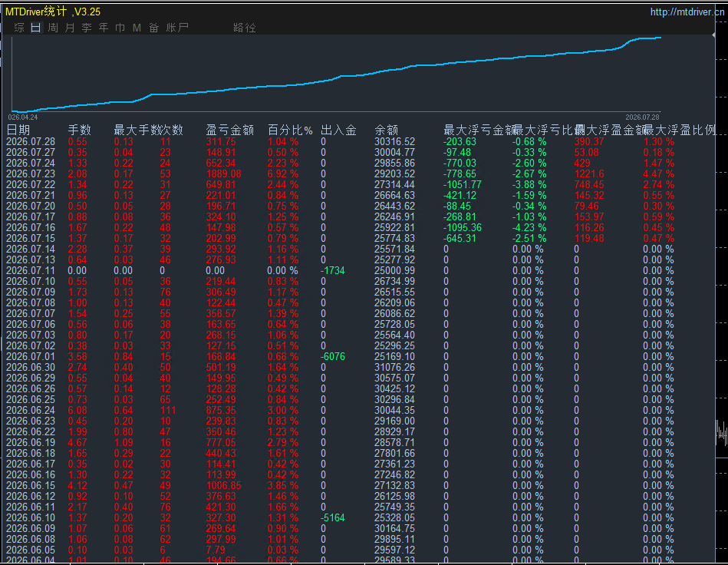Open the 账户 account tab
Screen dimensions: 728x565
point(177,28)
